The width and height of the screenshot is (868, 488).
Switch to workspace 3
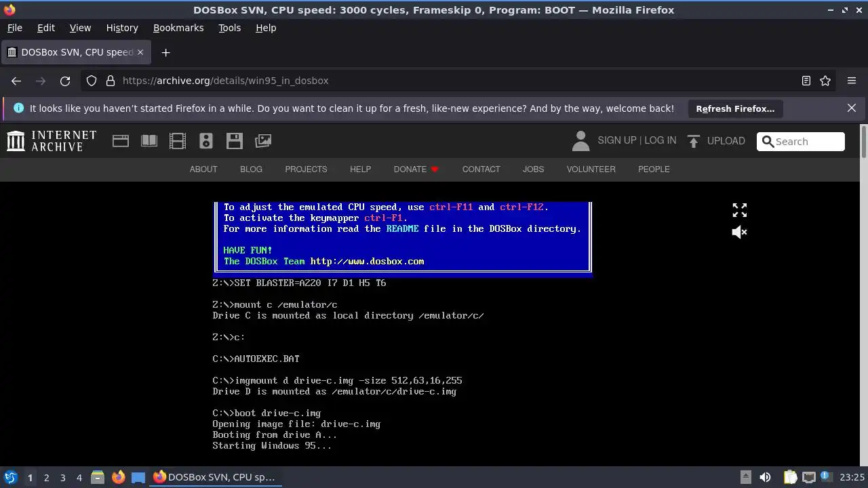pyautogui.click(x=62, y=478)
